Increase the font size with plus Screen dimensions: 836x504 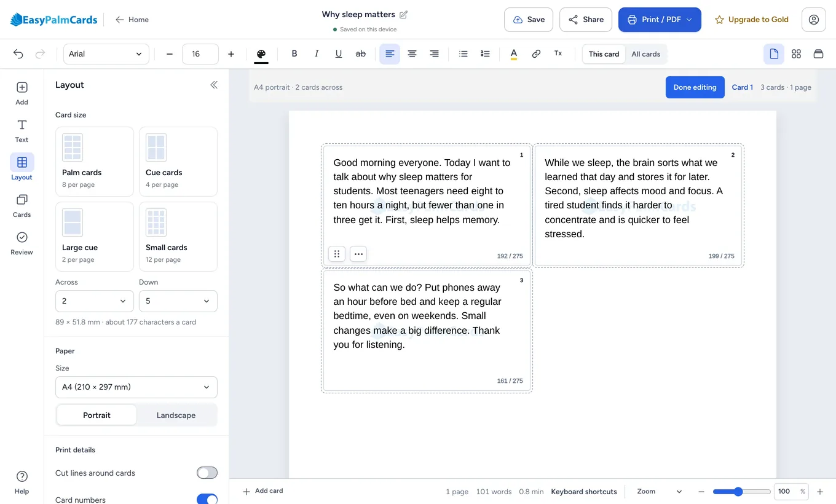tap(231, 54)
